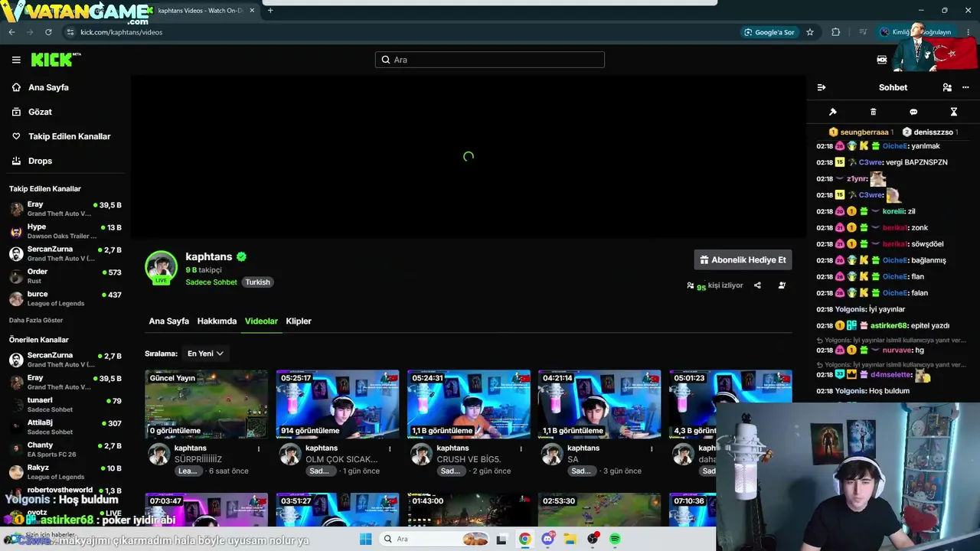Open the 05:24:31 video thumbnail
This screenshot has width=980, height=551.
pos(469,404)
